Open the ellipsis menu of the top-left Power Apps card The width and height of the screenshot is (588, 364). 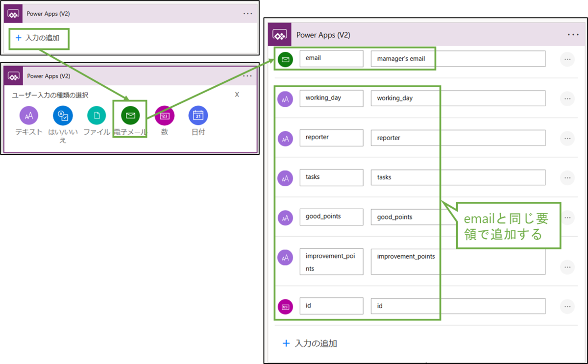pyautogui.click(x=248, y=14)
